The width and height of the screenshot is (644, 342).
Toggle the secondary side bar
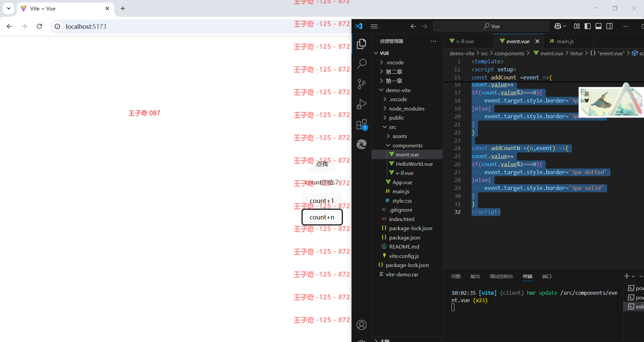(x=609, y=26)
